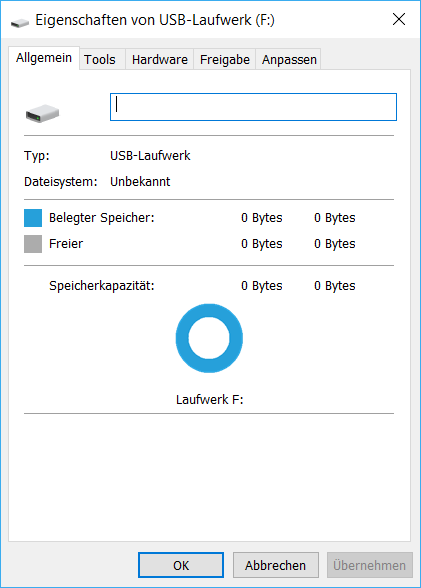Select the Freigabe tab
The image size is (421, 588).
(x=225, y=59)
